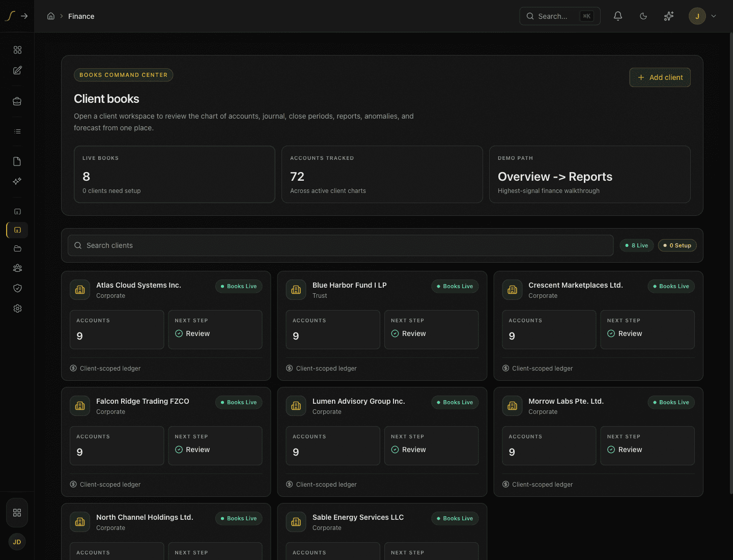
Task: Click Accounts tile in Falcon Ridge card
Action: (117, 446)
